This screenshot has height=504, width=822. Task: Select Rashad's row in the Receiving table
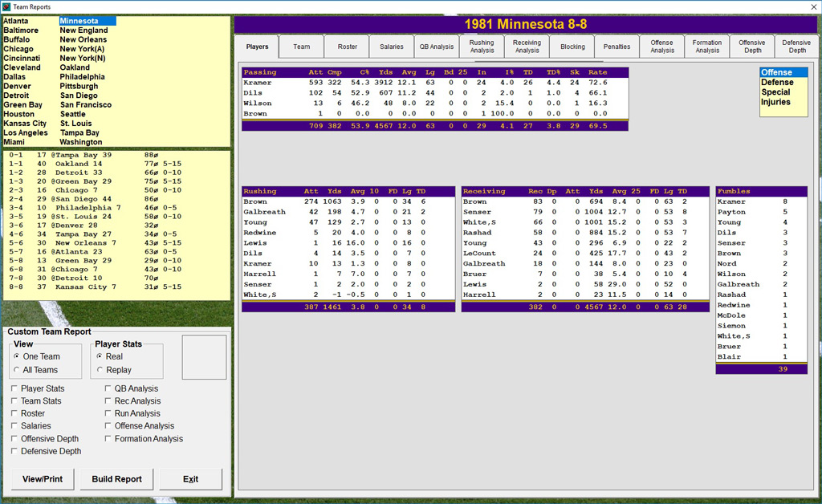click(585, 233)
